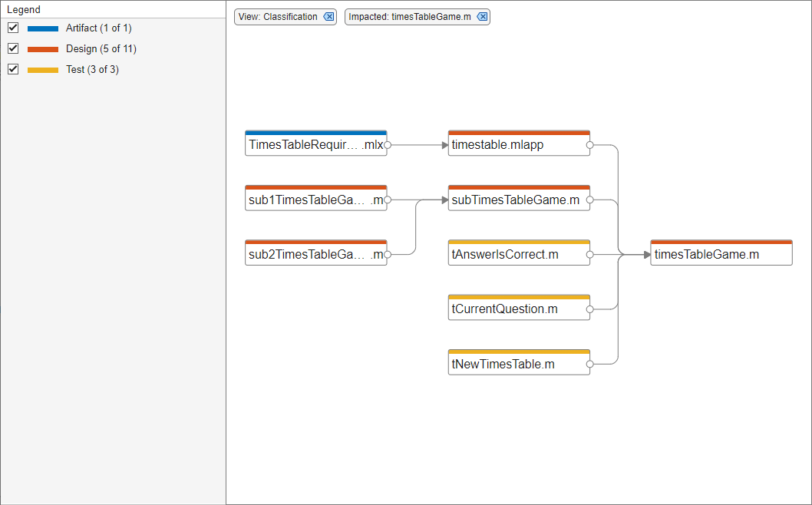Disable the Test legend checkbox
The image size is (812, 505).
[13, 70]
